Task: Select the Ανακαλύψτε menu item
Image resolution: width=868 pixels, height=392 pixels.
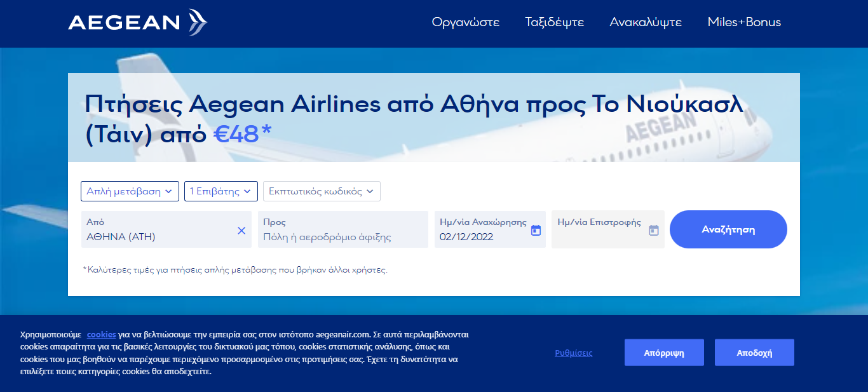Action: point(646,22)
